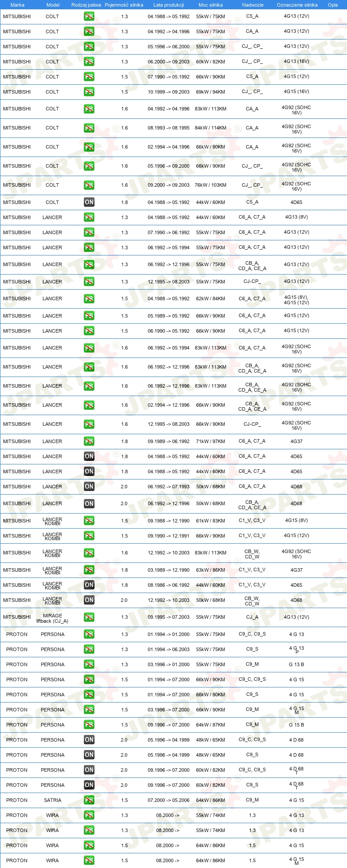Click petrol icon in LANCER 71kW / 97KM row
This screenshot has height=868, width=347.
(89, 441)
